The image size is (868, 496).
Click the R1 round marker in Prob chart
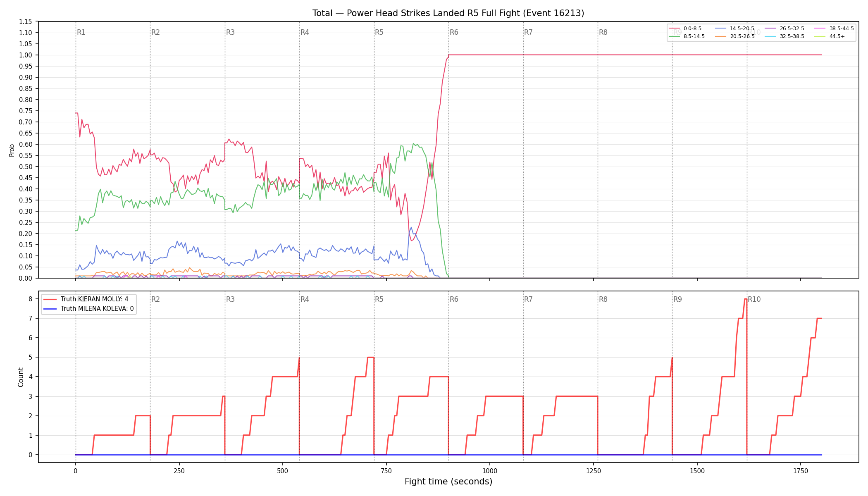81,32
